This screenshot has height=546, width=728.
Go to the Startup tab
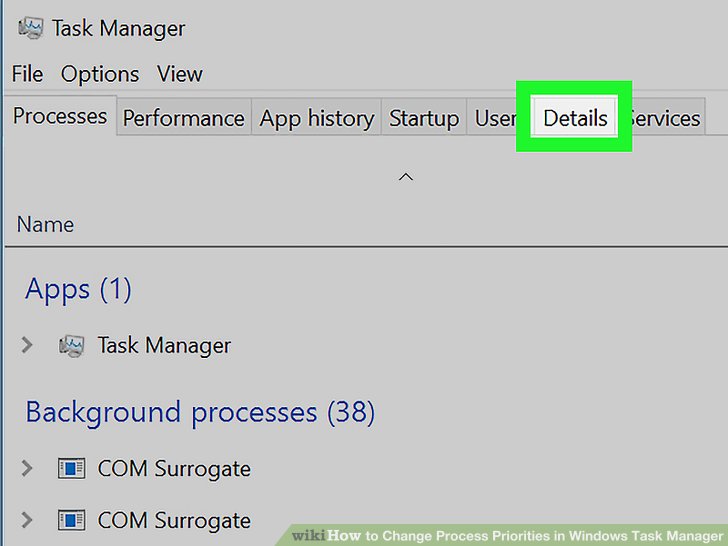pyautogui.click(x=423, y=118)
